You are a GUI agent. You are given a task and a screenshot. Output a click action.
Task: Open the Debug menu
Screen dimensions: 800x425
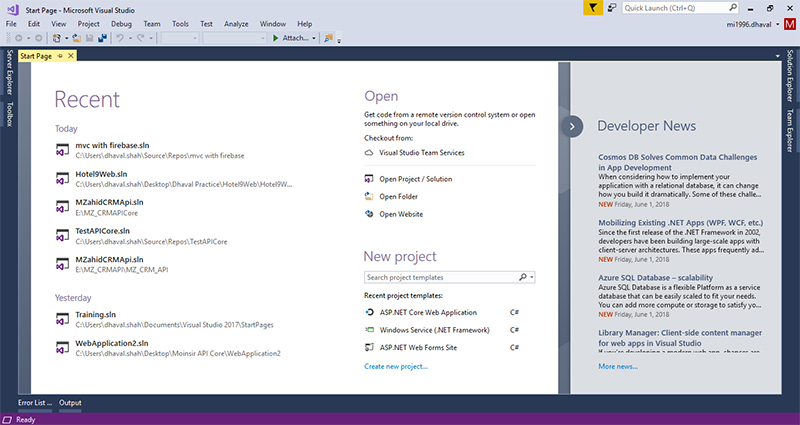tap(121, 22)
